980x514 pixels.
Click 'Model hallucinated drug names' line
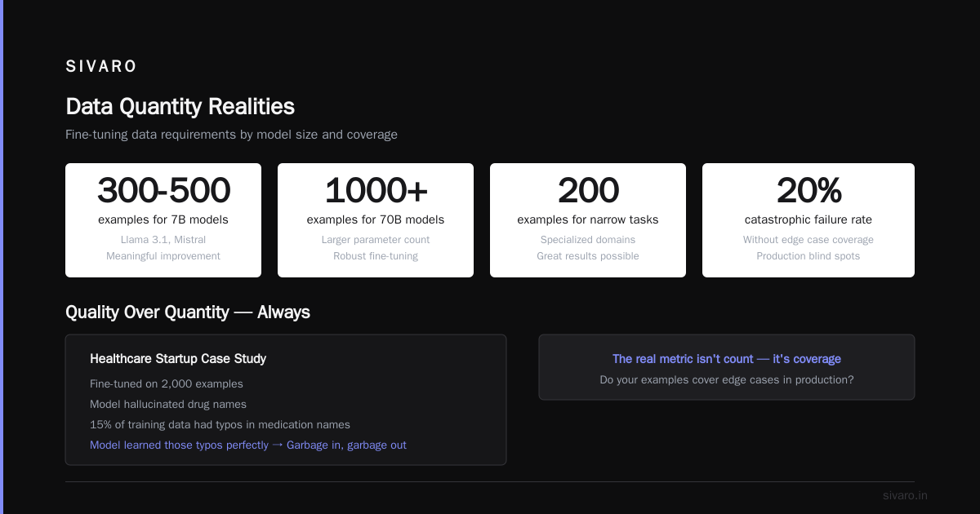[x=168, y=404]
